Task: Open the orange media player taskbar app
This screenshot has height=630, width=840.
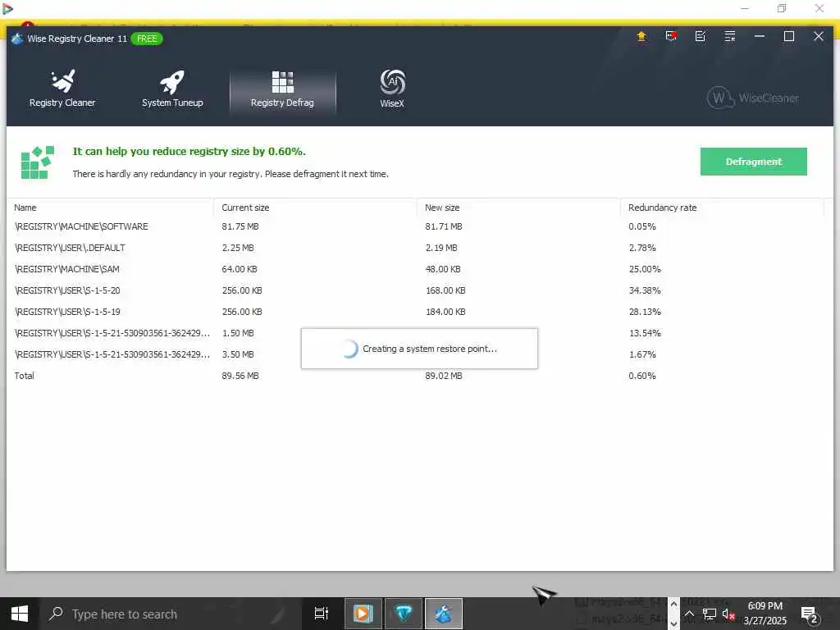Action: [363, 614]
